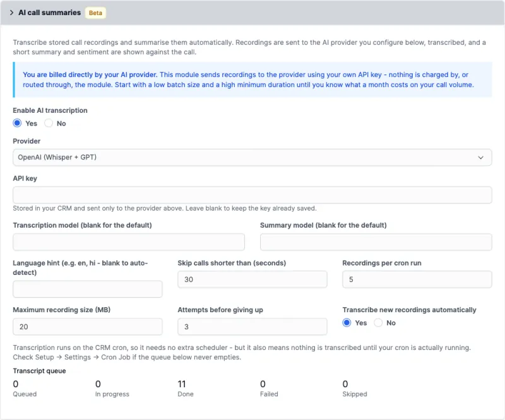Focus the API key input field

point(252,195)
